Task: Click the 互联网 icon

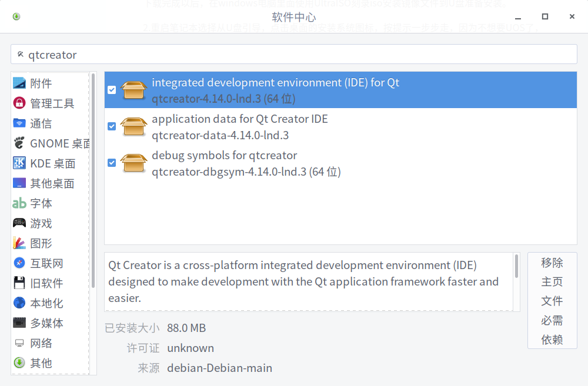Action: (19, 263)
